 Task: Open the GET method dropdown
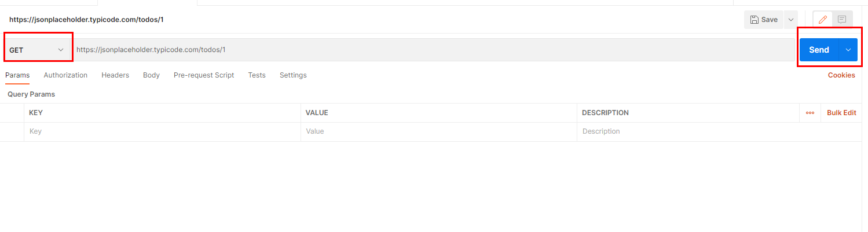37,50
